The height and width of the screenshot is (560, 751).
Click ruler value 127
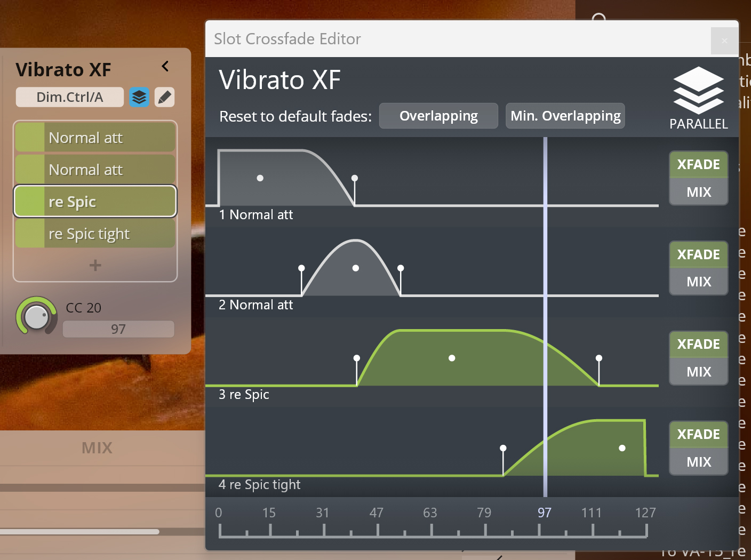pyautogui.click(x=645, y=513)
